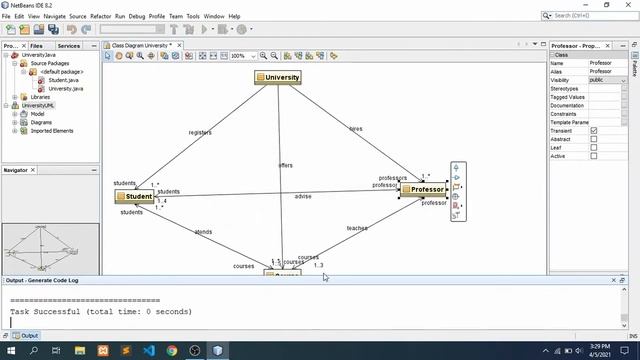Click the Save All toolbar icon
640x360 pixels.
point(53,29)
